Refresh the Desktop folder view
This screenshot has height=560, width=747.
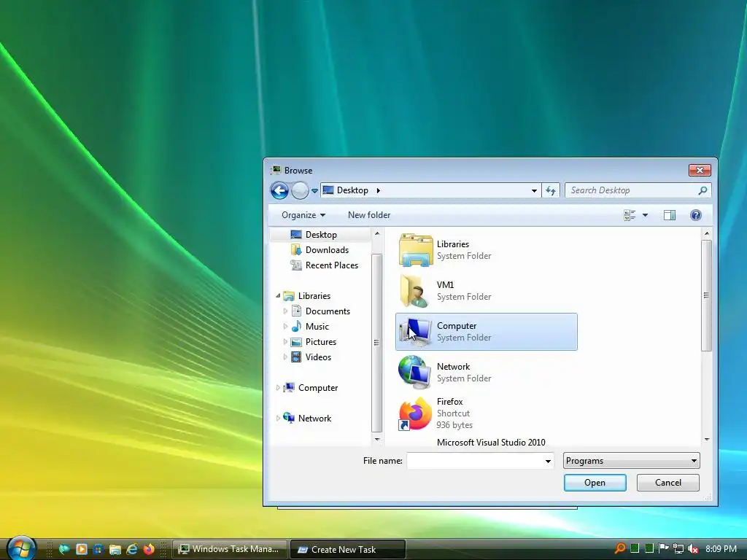click(551, 190)
